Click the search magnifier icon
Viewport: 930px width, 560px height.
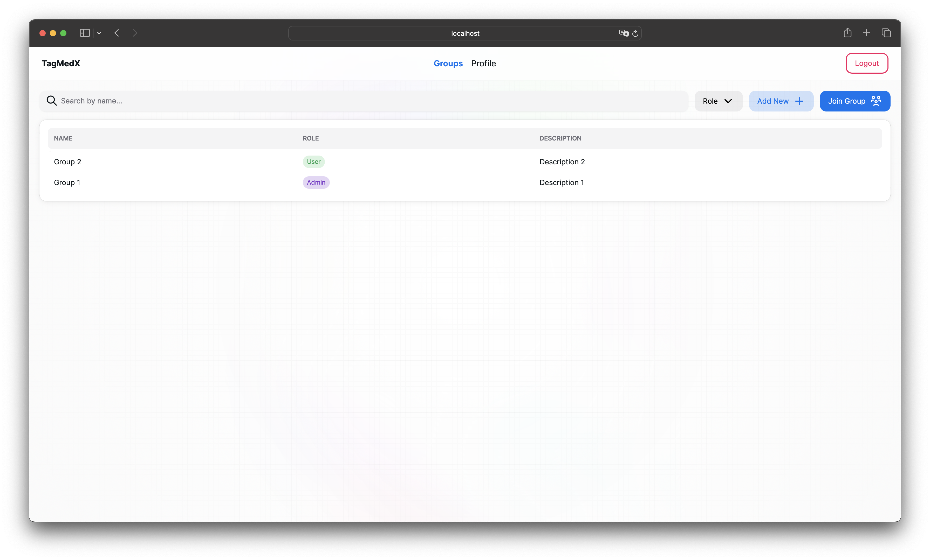point(51,101)
